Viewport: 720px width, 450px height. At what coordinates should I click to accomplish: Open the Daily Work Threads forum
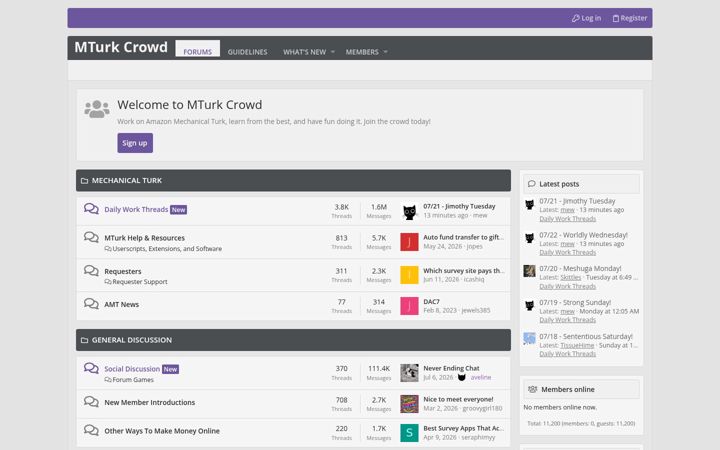coord(136,209)
